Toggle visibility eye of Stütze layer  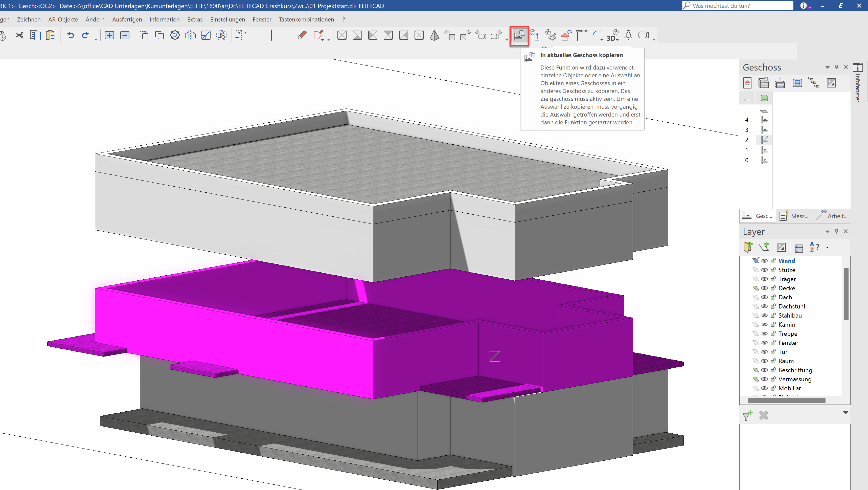click(765, 270)
